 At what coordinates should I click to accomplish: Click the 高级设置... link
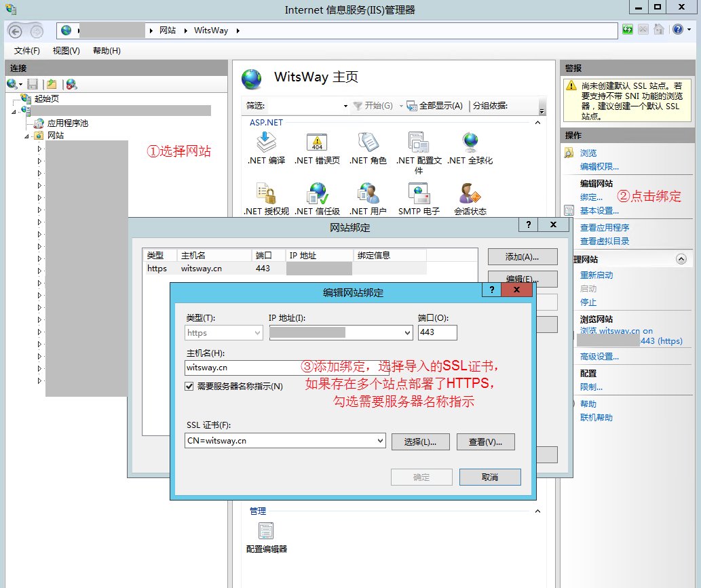(599, 357)
